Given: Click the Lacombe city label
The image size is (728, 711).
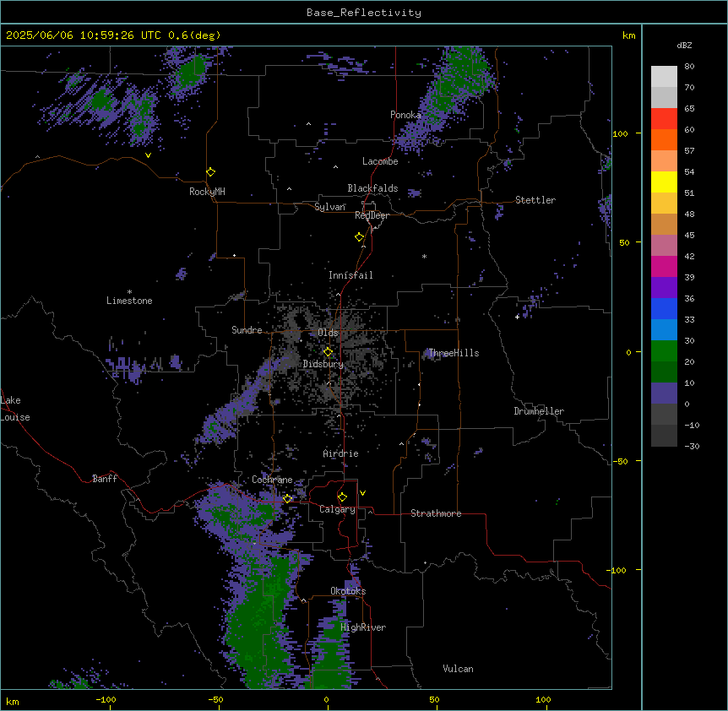Looking at the screenshot, I should coord(380,161).
